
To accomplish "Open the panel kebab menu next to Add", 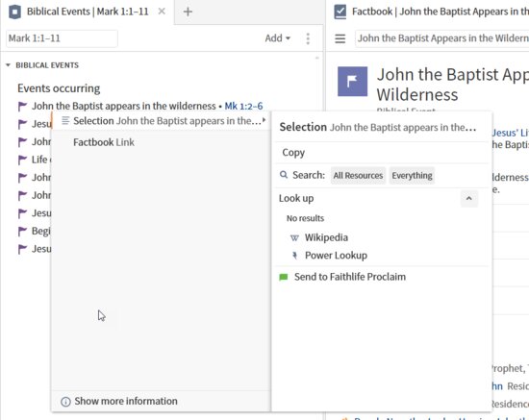I will (308, 38).
